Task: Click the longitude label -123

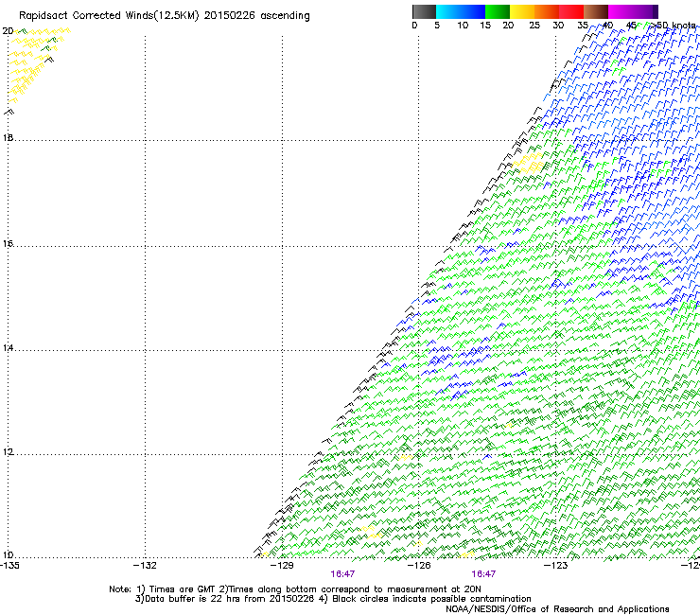Action: [x=556, y=566]
